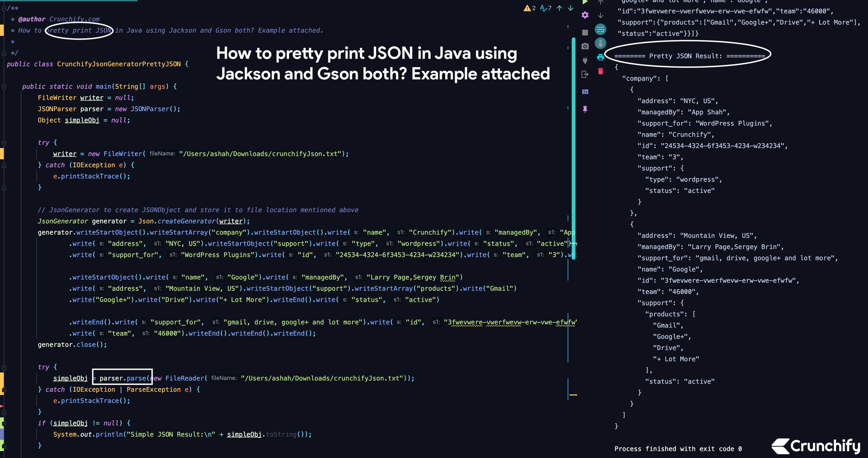Click the exit process icon

tap(585, 75)
